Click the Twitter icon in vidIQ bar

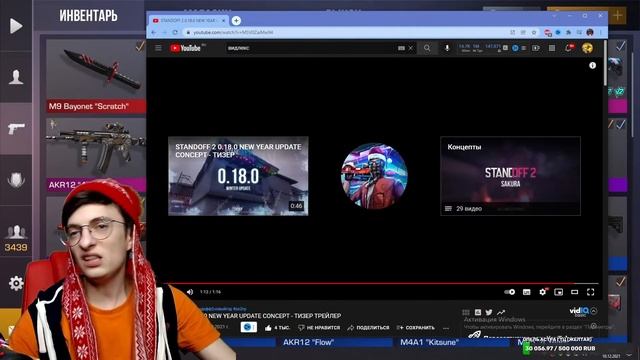click(x=489, y=312)
